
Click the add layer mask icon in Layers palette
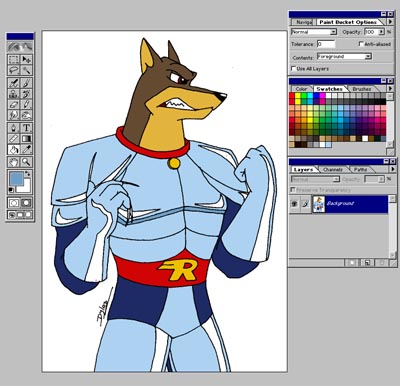352,263
